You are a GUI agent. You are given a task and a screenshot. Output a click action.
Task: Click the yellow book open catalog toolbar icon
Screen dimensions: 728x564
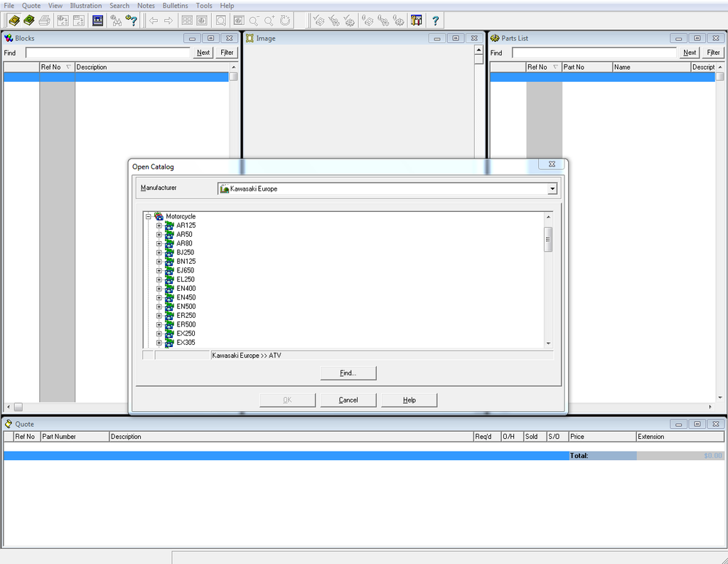(x=14, y=21)
